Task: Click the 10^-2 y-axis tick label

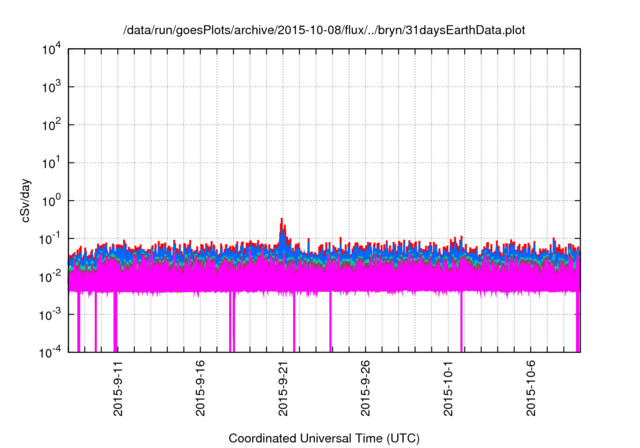Action: coord(50,277)
